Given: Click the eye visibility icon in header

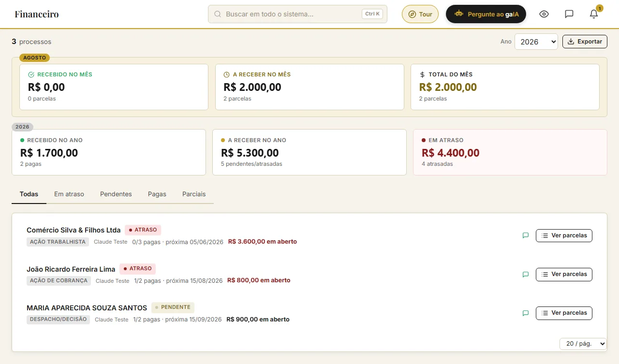Looking at the screenshot, I should click(544, 14).
